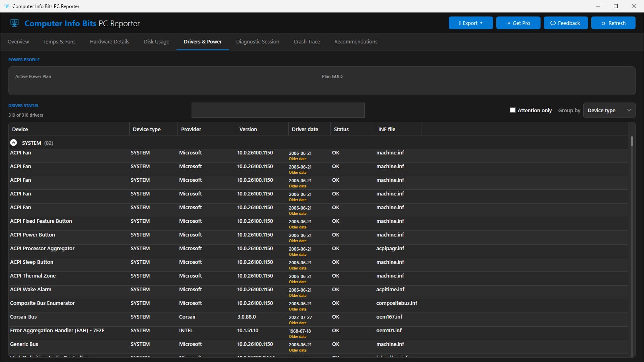Open the Temps & Fans tab
The height and width of the screenshot is (362, 644).
pos(59,41)
